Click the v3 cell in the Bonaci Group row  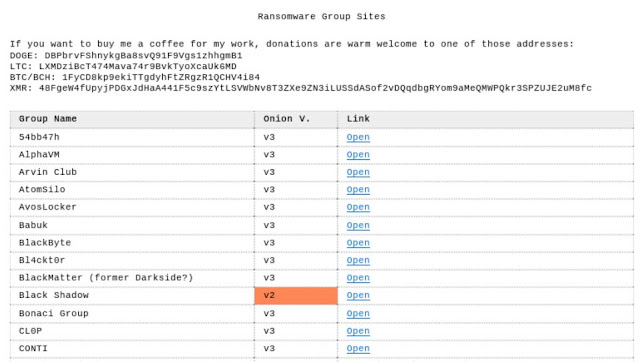296,314
